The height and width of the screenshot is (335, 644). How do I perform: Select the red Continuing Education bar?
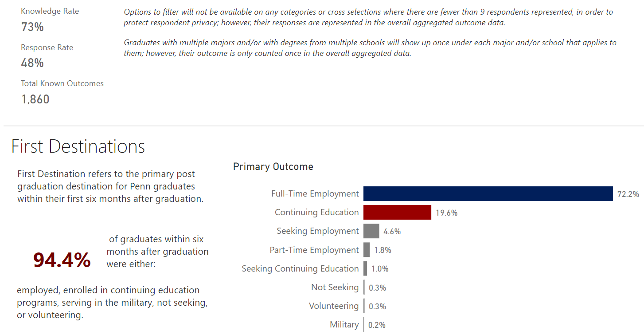point(397,213)
